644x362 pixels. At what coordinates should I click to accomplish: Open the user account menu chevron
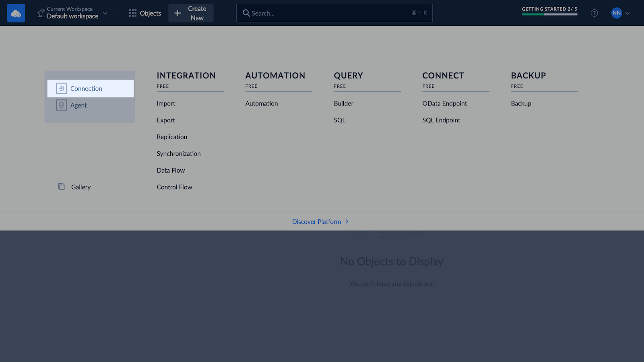(627, 13)
